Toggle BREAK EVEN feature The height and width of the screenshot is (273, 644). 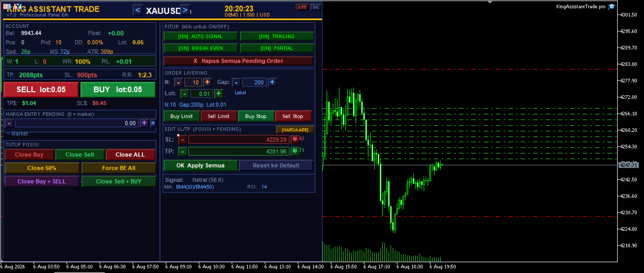click(x=201, y=48)
